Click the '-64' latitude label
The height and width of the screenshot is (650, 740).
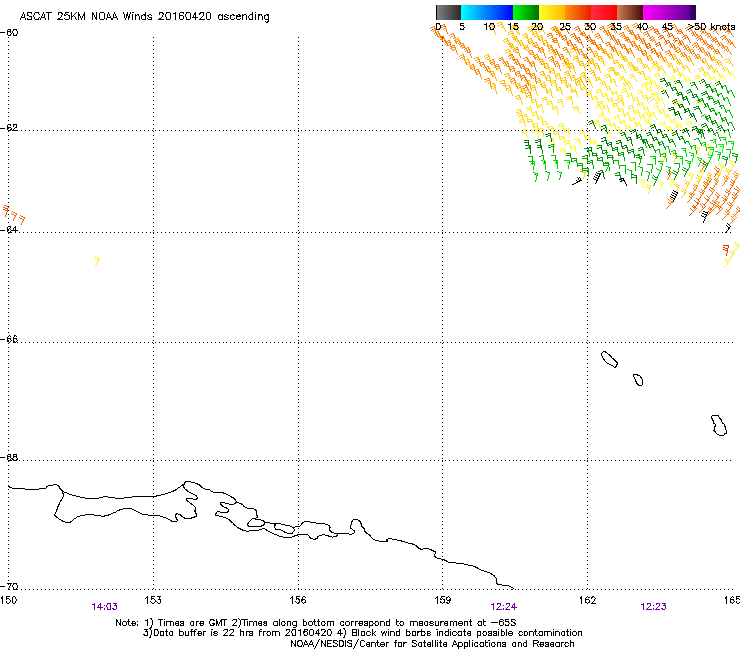click(x=9, y=229)
